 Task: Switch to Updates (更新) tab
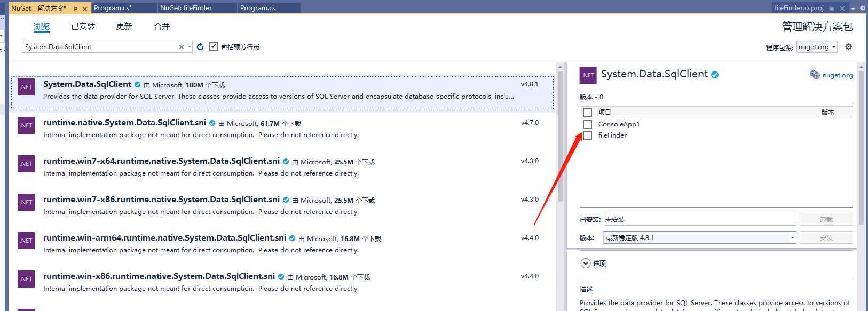tap(124, 27)
